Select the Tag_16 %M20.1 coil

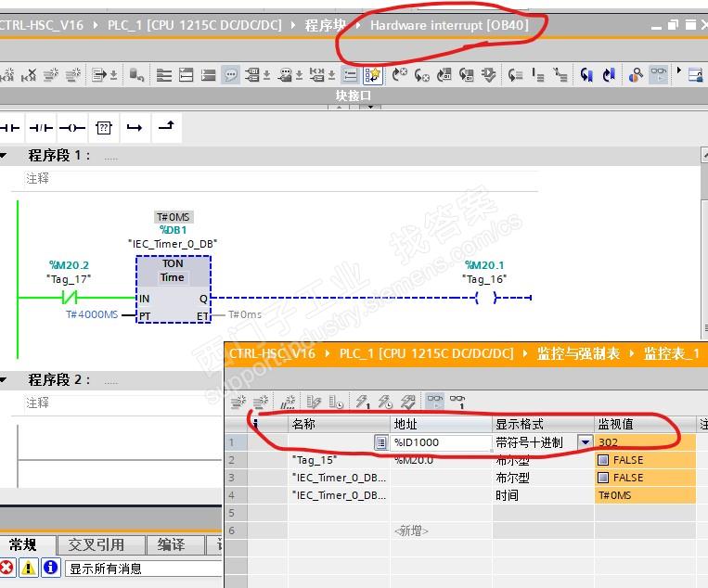486,298
